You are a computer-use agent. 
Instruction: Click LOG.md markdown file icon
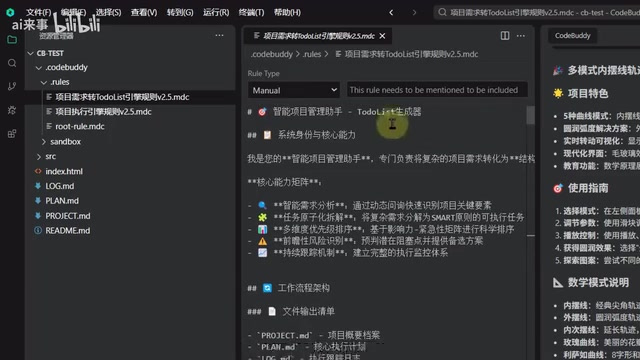[38, 186]
